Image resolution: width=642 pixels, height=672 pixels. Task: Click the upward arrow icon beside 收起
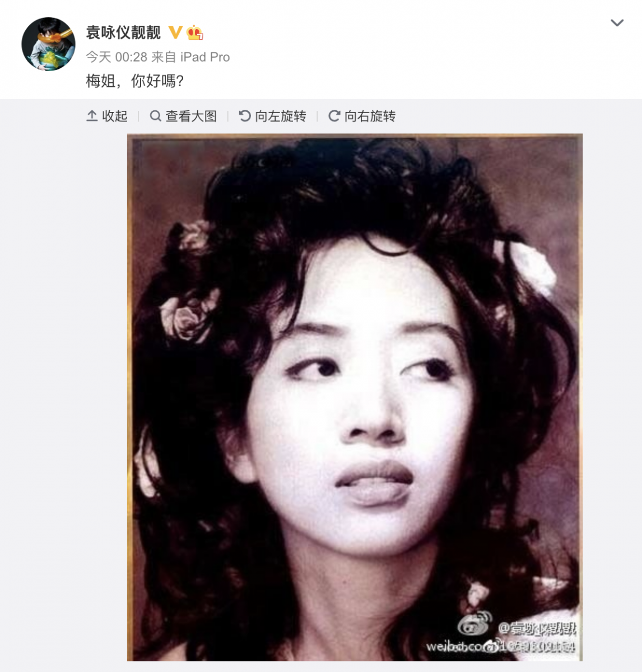pyautogui.click(x=92, y=116)
